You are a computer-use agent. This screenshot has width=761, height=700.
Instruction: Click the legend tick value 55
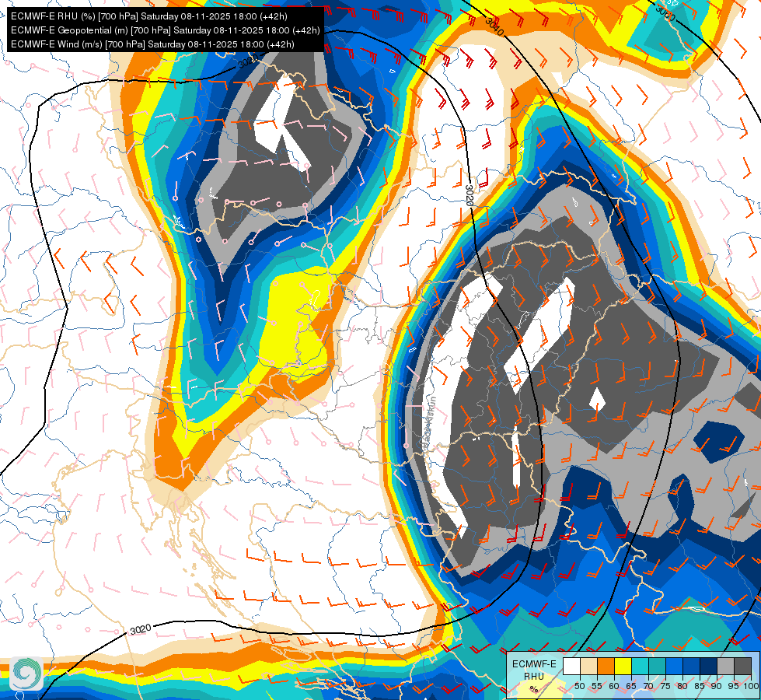pyautogui.click(x=597, y=686)
